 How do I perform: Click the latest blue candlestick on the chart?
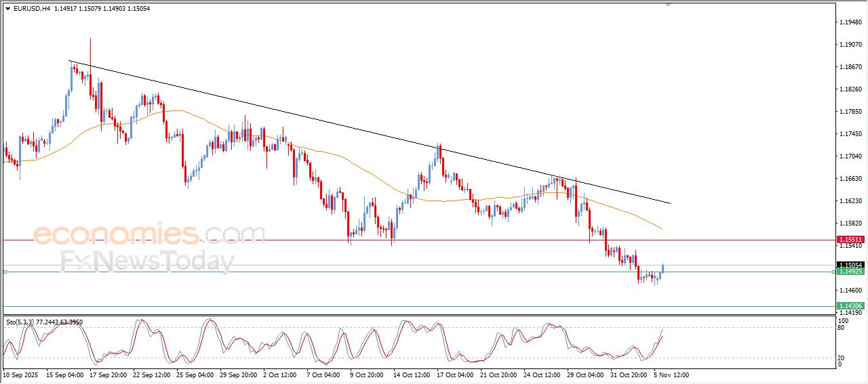pyautogui.click(x=662, y=269)
